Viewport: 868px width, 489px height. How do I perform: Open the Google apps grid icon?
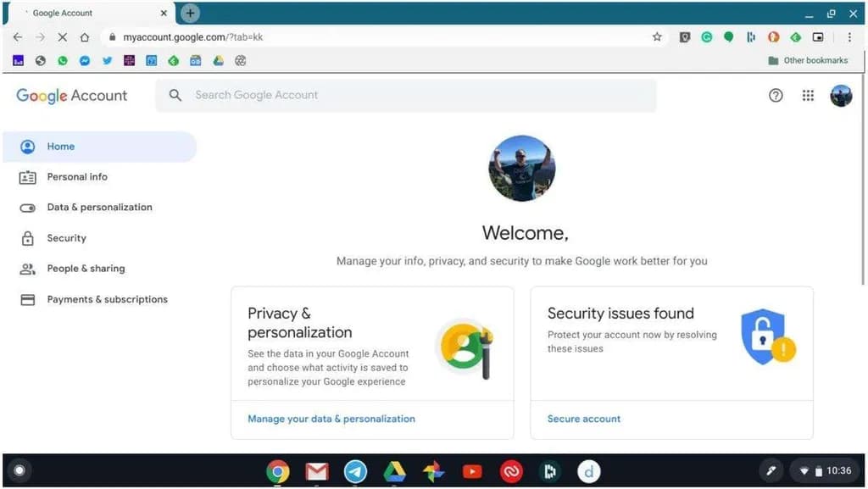[x=808, y=96]
